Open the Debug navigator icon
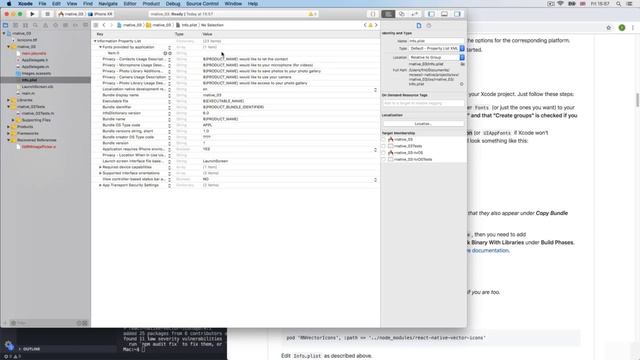Screen dimensions: 640x360 click(x=65, y=25)
